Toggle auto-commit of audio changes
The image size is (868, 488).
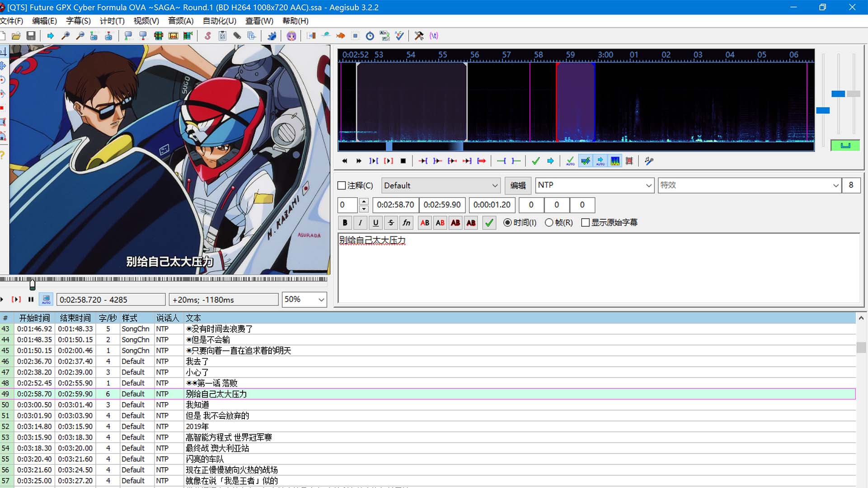coord(570,161)
